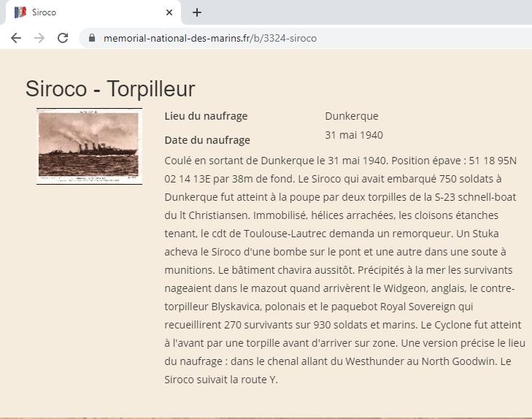Click the browser forward arrow
This screenshot has width=532, height=419.
point(39,38)
